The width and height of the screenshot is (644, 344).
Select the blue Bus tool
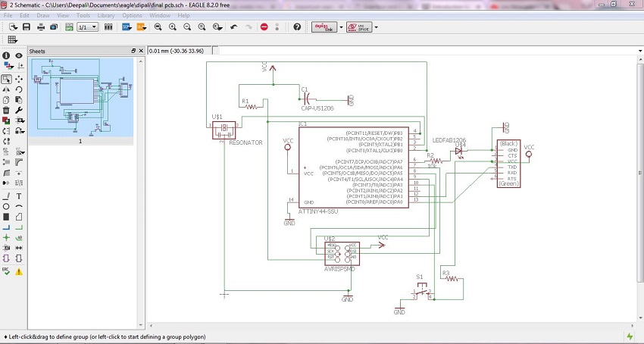point(6,227)
